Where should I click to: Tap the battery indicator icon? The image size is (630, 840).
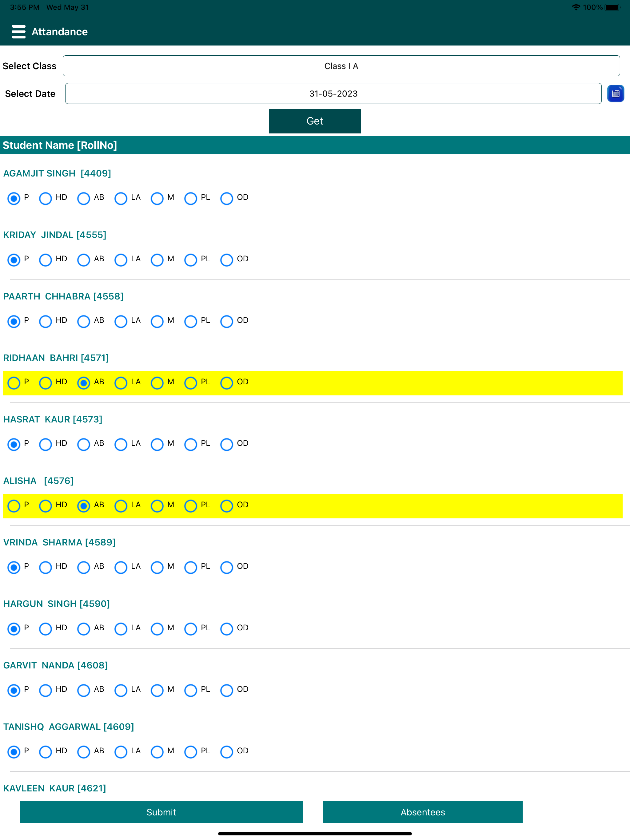point(612,7)
